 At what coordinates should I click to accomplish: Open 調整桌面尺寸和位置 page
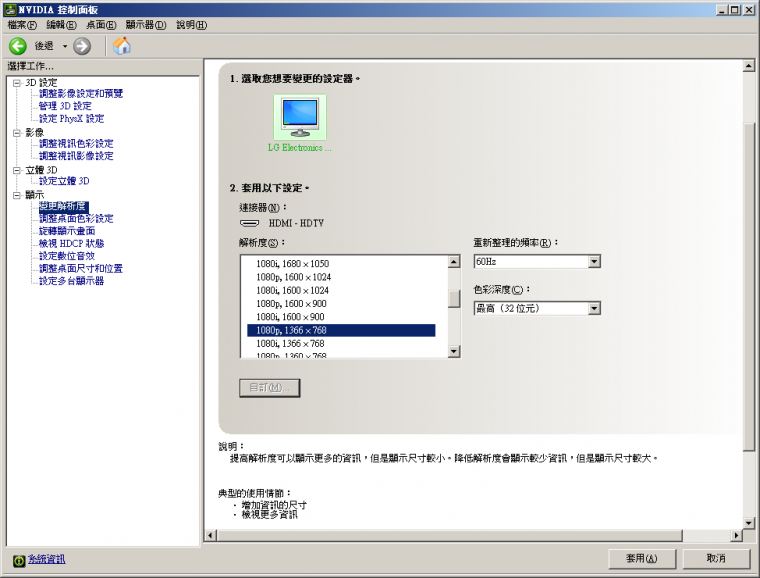pyautogui.click(x=81, y=268)
